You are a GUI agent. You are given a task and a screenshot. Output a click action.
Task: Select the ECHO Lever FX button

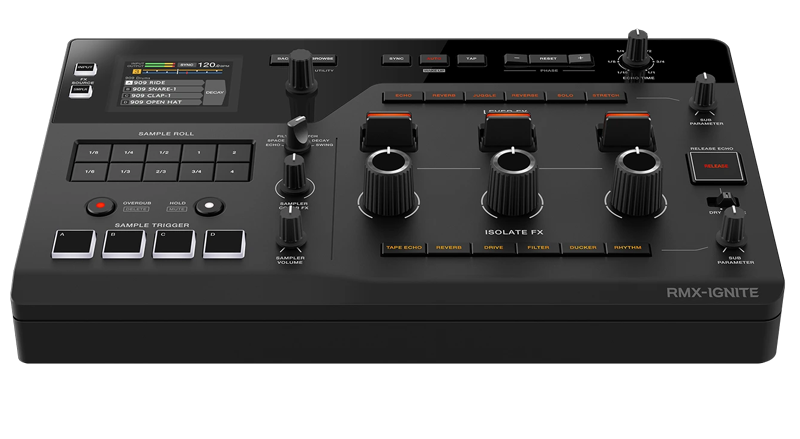[403, 95]
